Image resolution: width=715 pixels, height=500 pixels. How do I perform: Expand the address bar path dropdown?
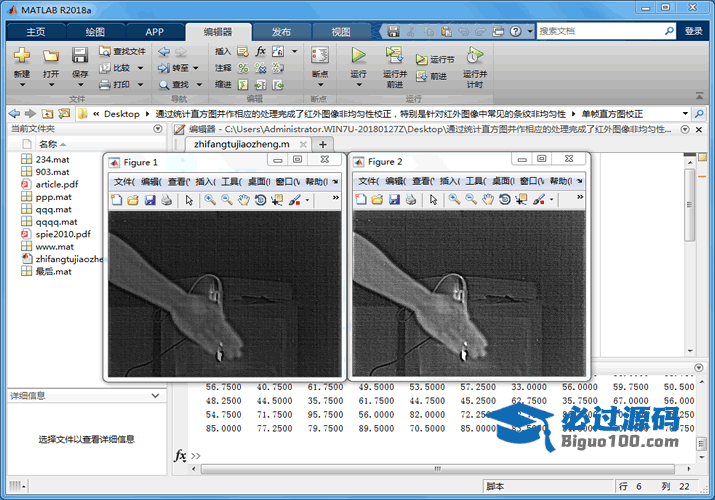685,113
